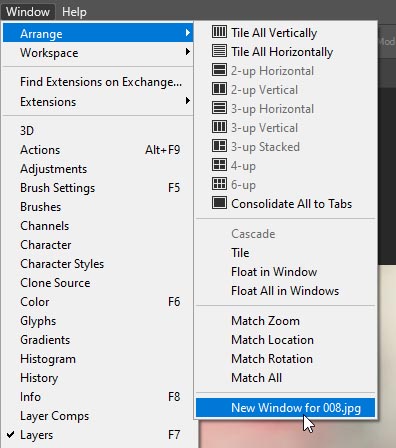The width and height of the screenshot is (396, 448).
Task: Choose the 2-up Horizontal text label
Action: point(272,71)
